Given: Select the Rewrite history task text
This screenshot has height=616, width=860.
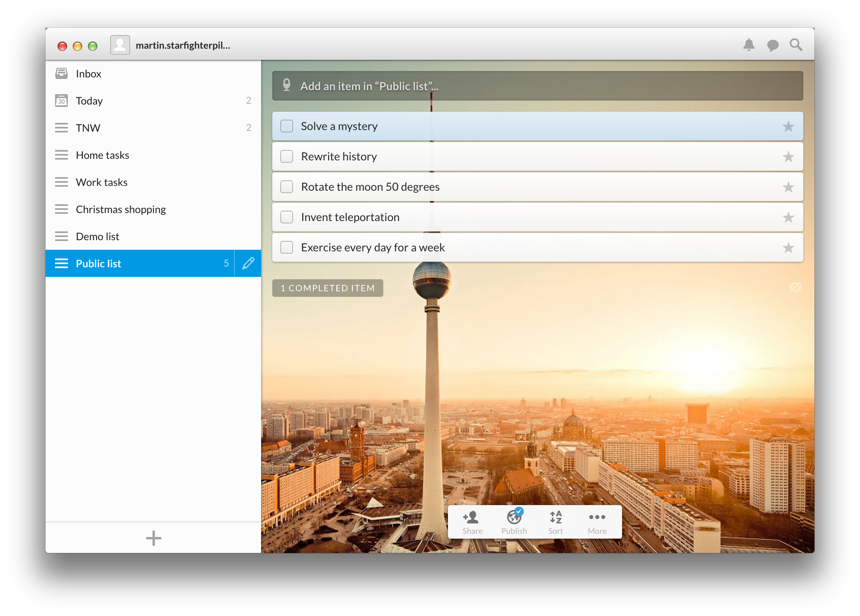Looking at the screenshot, I should click(x=339, y=157).
